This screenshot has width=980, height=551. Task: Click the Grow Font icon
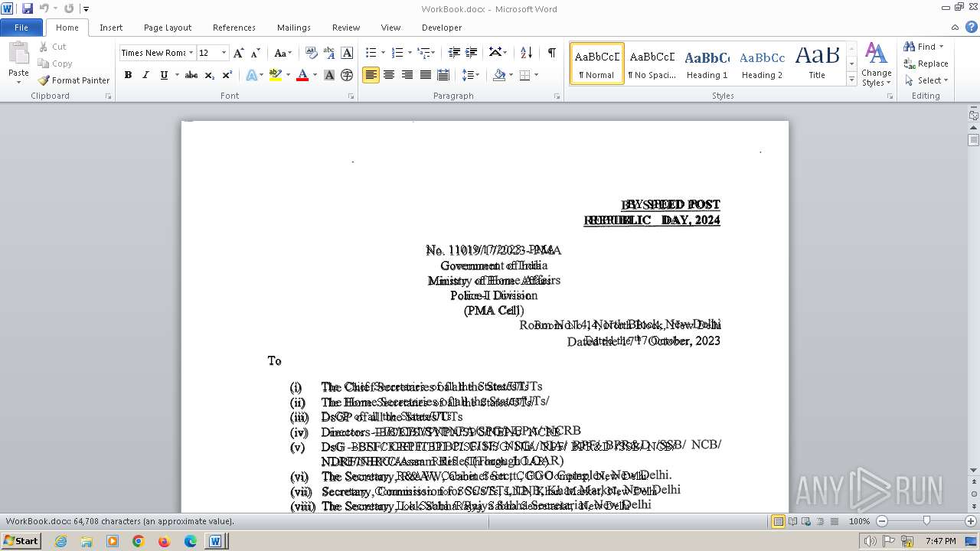click(239, 53)
